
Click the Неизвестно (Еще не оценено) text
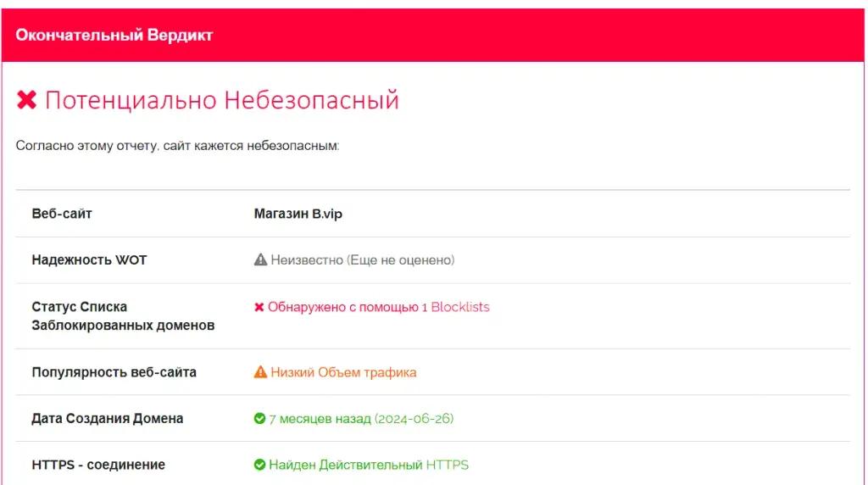pos(363,260)
